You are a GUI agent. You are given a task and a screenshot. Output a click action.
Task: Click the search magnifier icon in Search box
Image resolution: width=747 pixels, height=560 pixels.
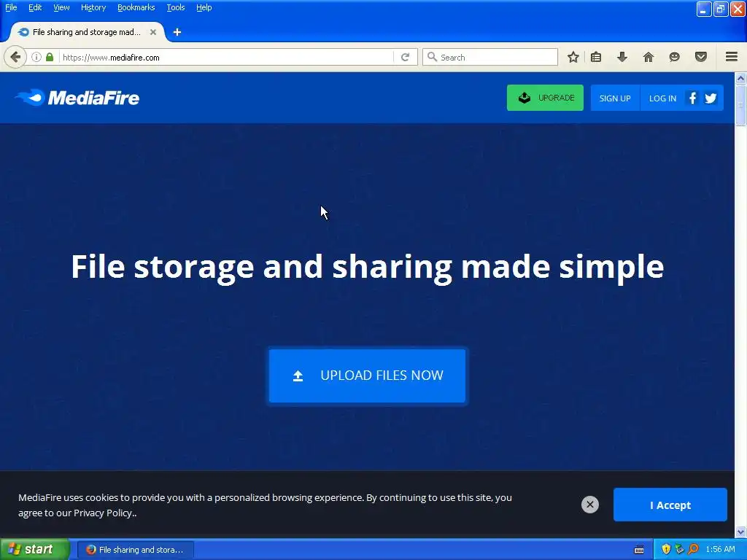coord(432,57)
